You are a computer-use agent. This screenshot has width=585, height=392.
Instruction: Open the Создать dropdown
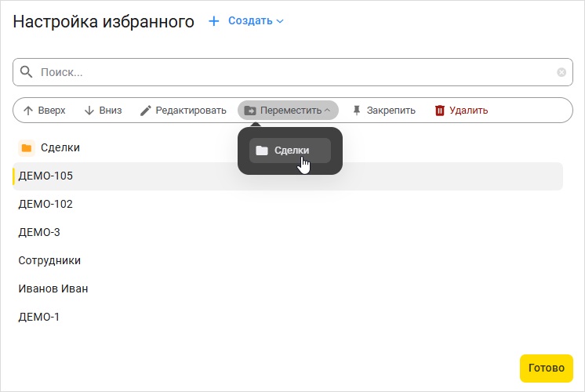pyautogui.click(x=256, y=21)
